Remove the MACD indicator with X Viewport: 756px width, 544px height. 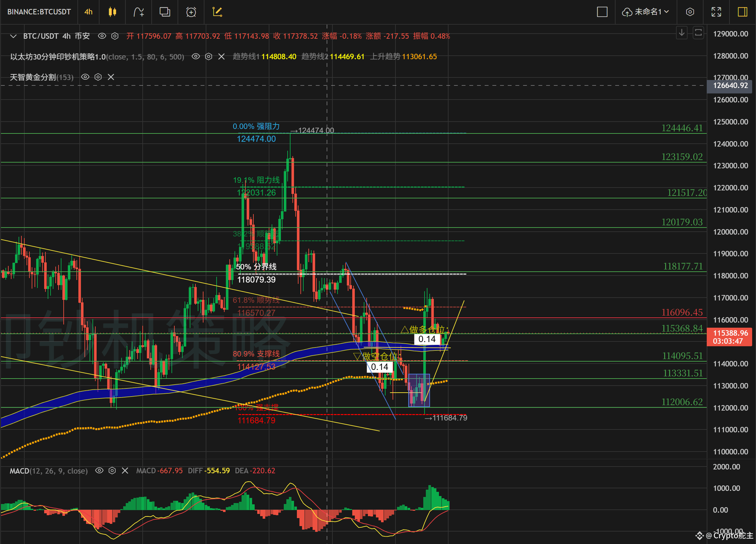tap(125, 470)
